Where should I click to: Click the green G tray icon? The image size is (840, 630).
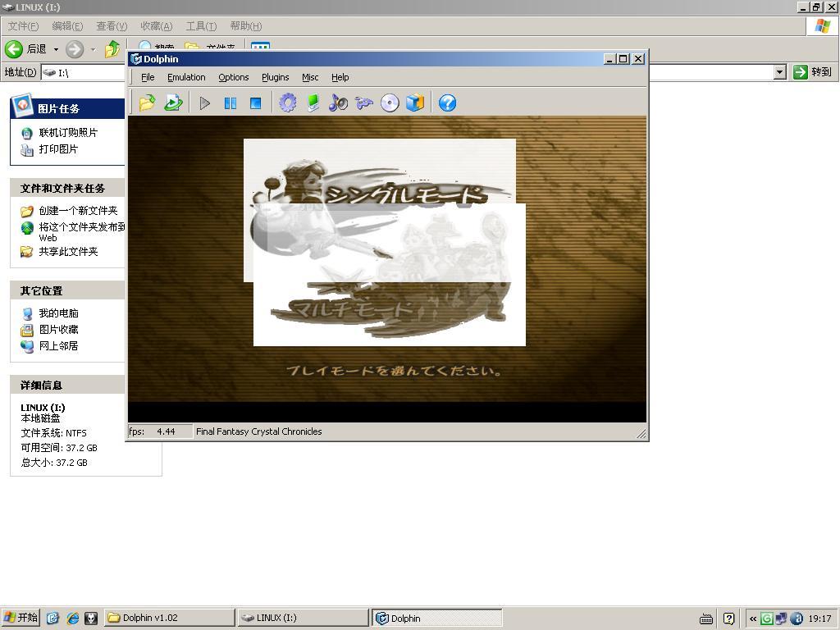tap(767, 619)
